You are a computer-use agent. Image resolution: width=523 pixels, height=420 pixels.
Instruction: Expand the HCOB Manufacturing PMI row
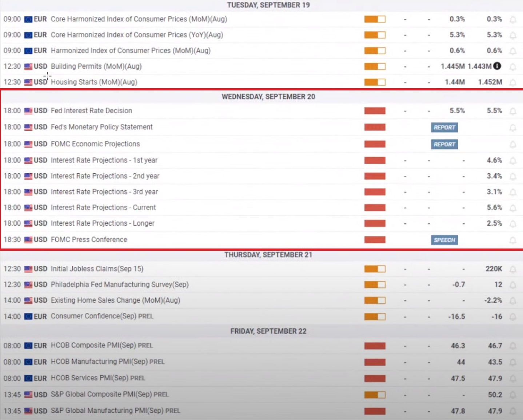99,362
